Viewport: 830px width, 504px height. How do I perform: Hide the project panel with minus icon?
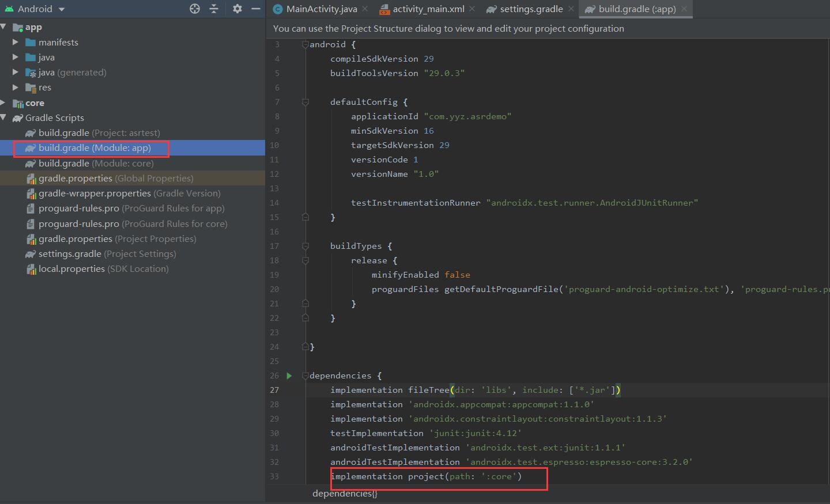(256, 9)
